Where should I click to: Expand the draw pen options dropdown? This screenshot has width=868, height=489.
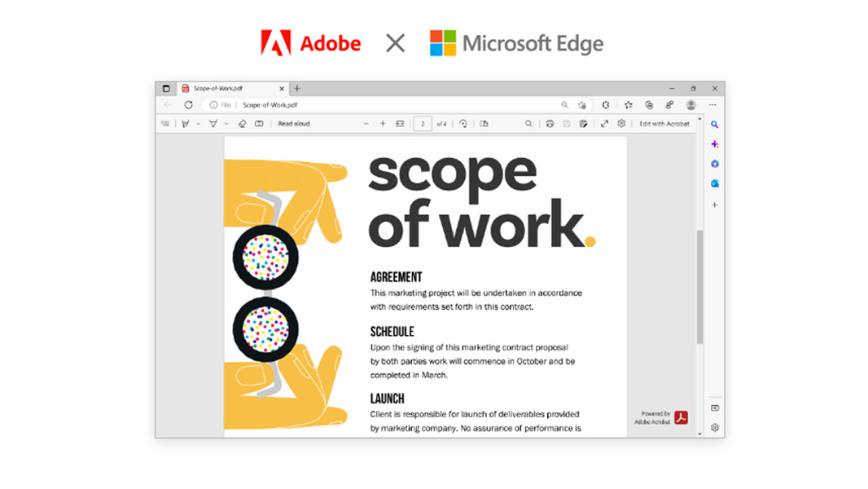point(198,124)
